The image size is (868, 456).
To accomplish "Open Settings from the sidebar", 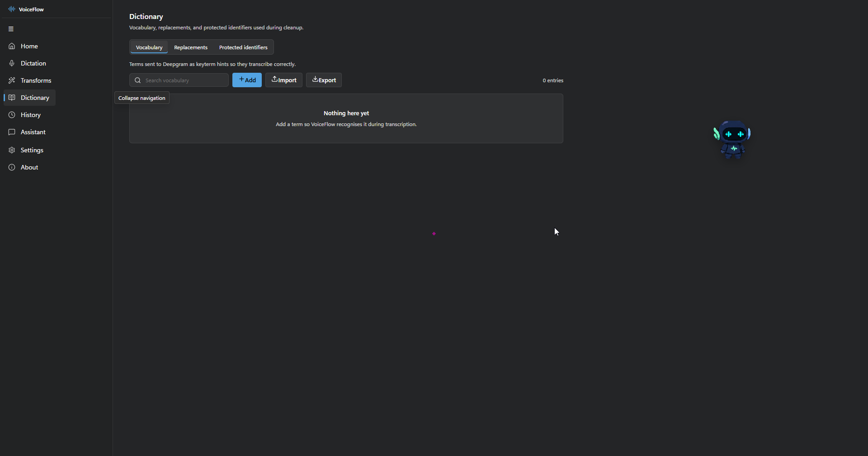I will (29, 150).
